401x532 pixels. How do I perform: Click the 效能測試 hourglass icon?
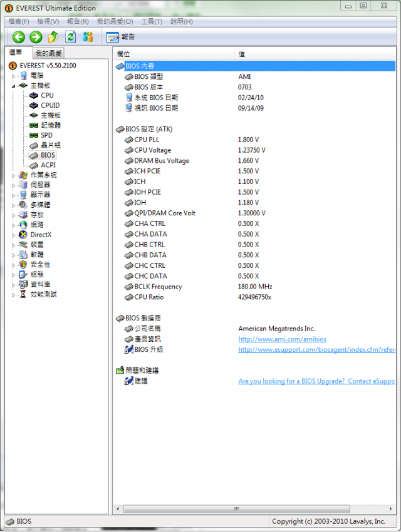click(23, 294)
